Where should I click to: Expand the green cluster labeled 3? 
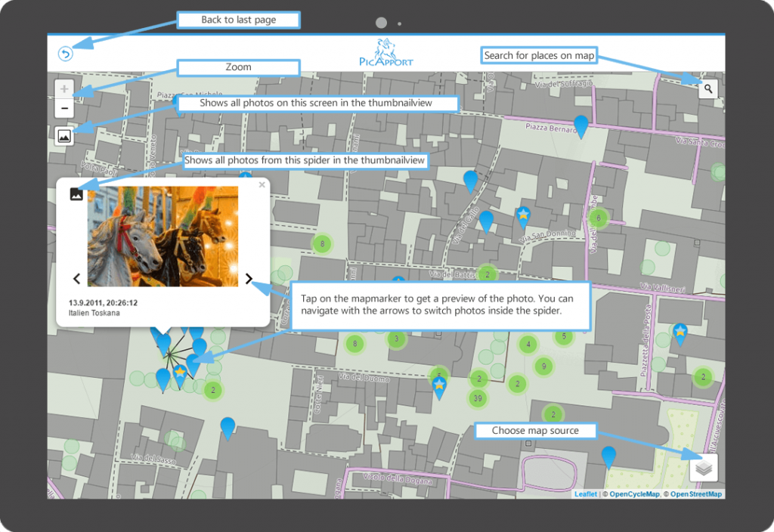click(396, 339)
